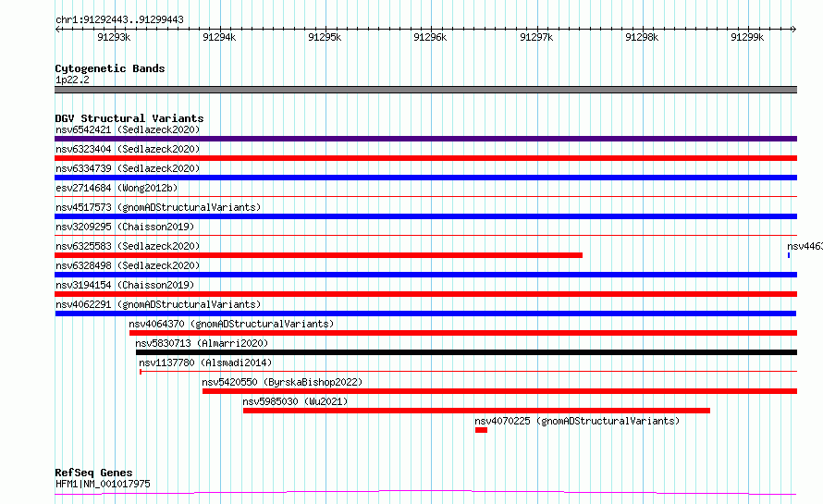Select the red nsv5420550 variant bar
The image size is (823, 504).
click(499, 391)
